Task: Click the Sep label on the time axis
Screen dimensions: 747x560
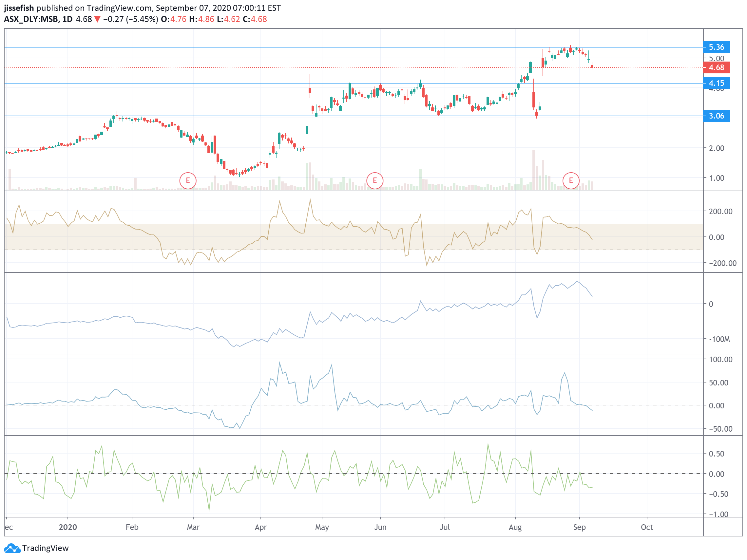Action: 579,527
